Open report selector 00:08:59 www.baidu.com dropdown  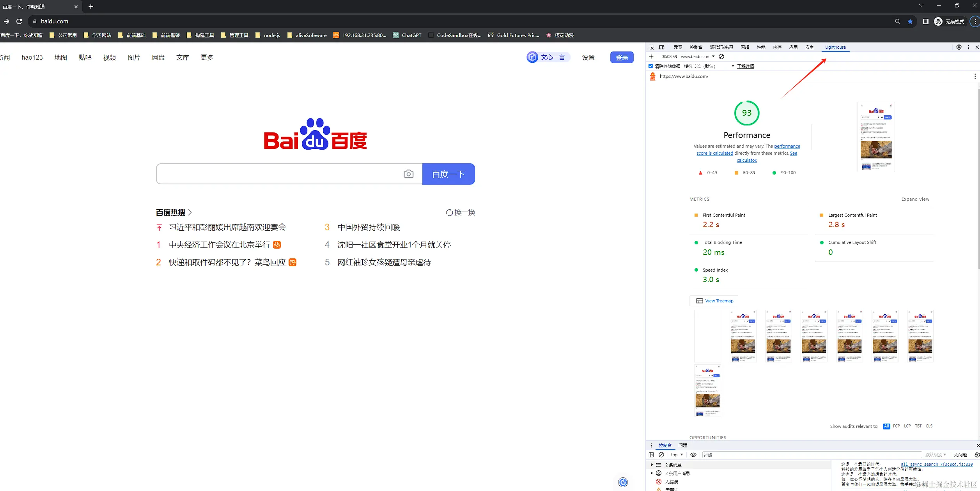tap(688, 57)
